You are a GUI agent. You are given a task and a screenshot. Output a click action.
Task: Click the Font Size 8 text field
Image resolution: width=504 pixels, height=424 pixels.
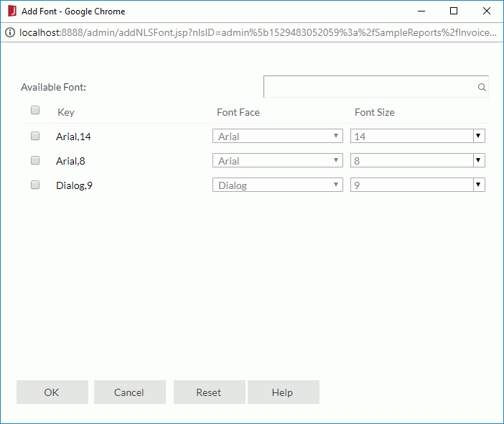pyautogui.click(x=411, y=160)
